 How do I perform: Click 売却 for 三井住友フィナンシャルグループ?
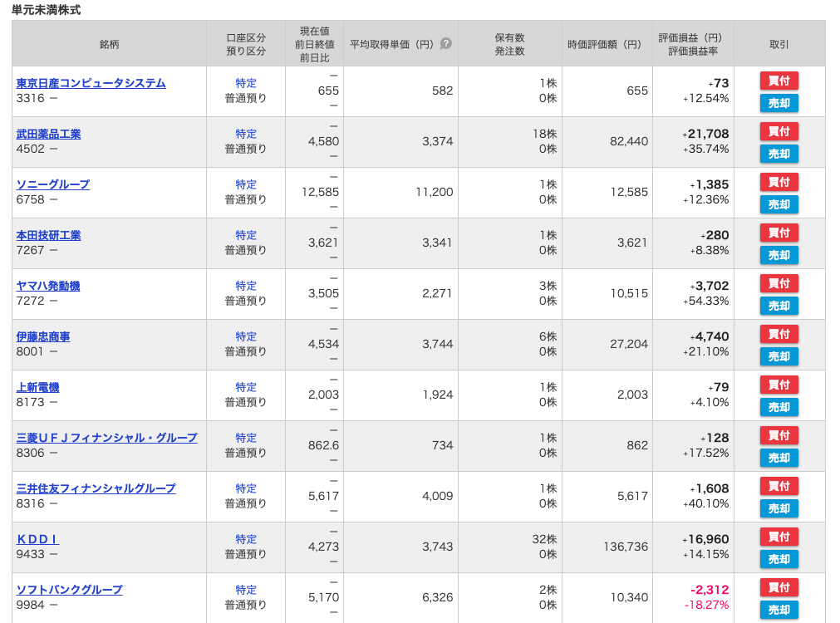[x=779, y=509]
